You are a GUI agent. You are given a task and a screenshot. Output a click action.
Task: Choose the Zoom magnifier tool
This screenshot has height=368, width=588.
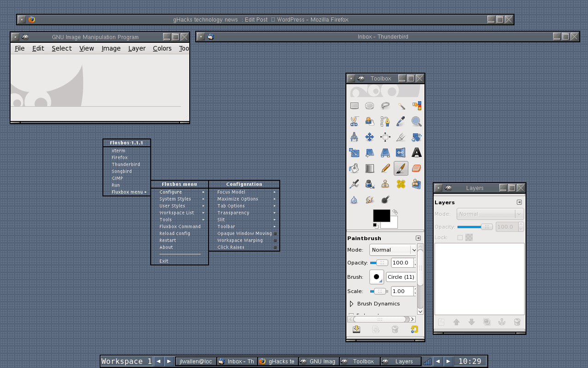click(417, 121)
